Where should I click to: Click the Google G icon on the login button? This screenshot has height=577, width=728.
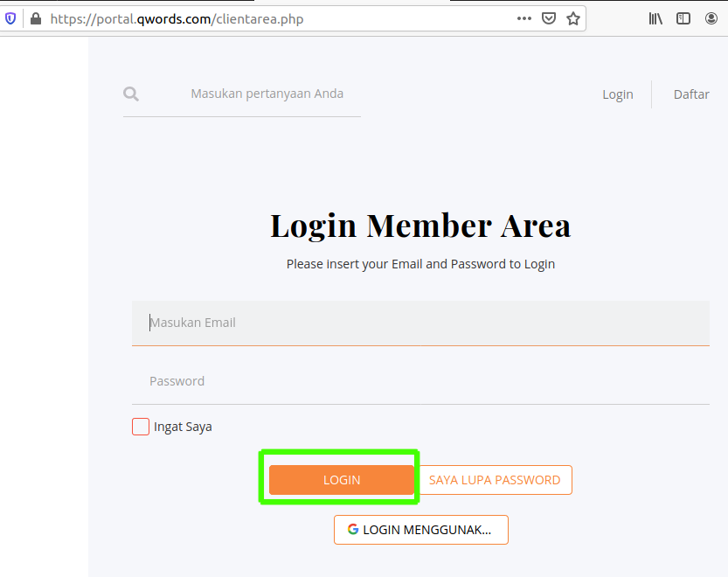tap(353, 529)
